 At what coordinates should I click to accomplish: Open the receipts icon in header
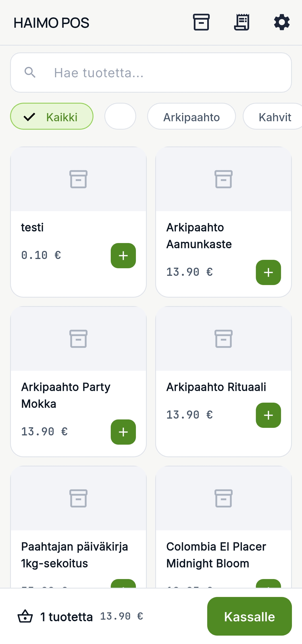[242, 22]
